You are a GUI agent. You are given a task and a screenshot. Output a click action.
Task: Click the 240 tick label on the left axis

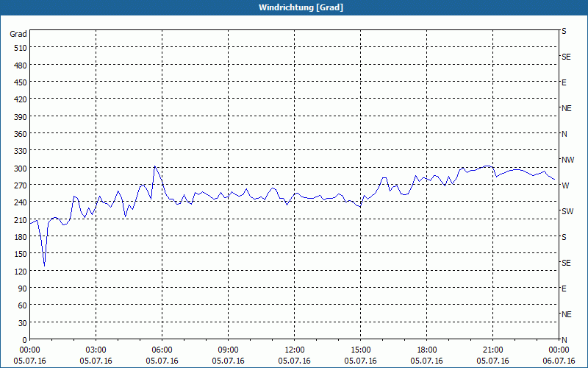click(21, 202)
